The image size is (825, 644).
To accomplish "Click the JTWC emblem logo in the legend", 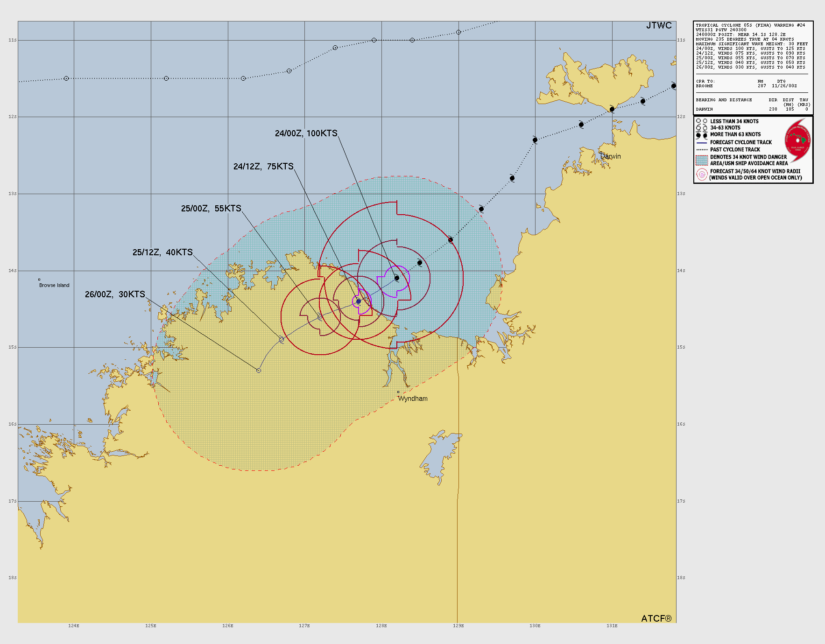I will click(x=797, y=138).
